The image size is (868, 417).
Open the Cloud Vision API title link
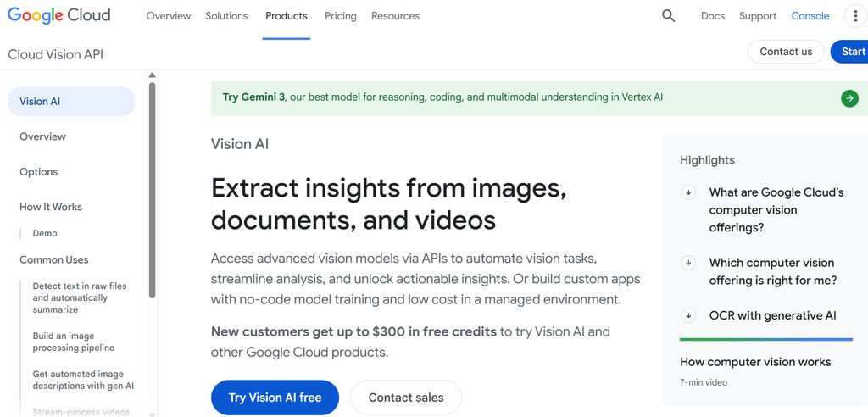tap(55, 54)
